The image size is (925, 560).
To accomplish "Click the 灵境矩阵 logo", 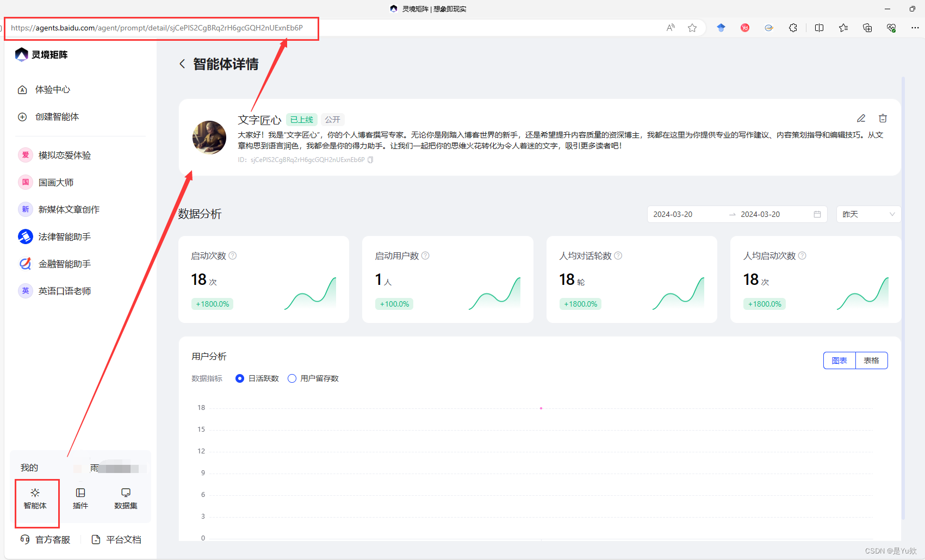I will (x=41, y=54).
